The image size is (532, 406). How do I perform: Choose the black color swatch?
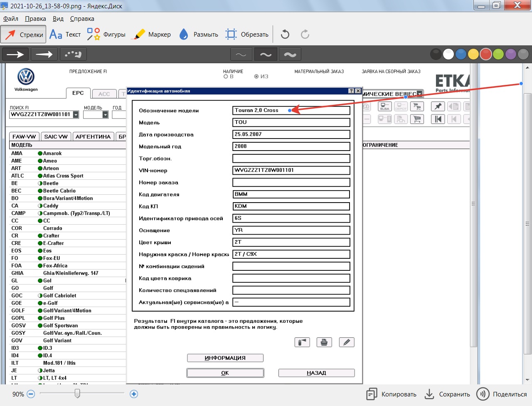pos(436,54)
